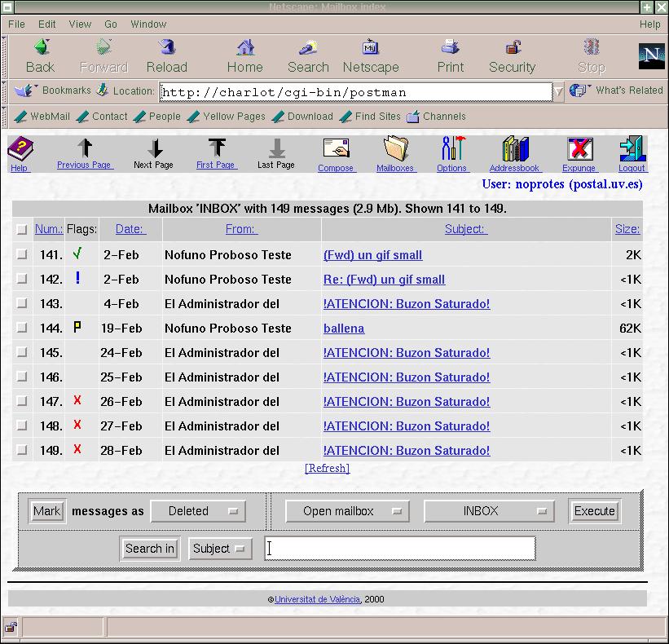The image size is (669, 644).
Task: Open the INBOX mailbox dropdown
Action: click(x=489, y=511)
